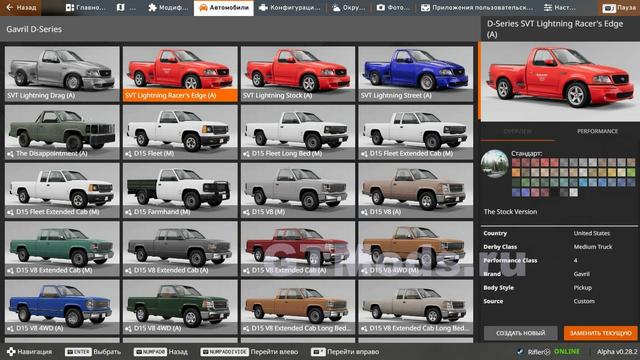Open the camera Фото tab
The image size is (640, 360).
[393, 8]
